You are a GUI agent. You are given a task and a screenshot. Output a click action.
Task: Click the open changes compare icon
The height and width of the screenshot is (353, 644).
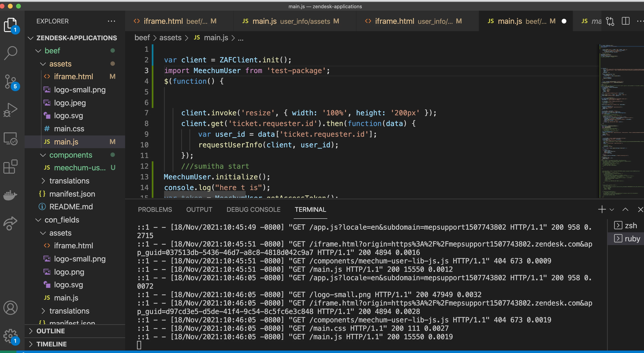click(x=610, y=21)
